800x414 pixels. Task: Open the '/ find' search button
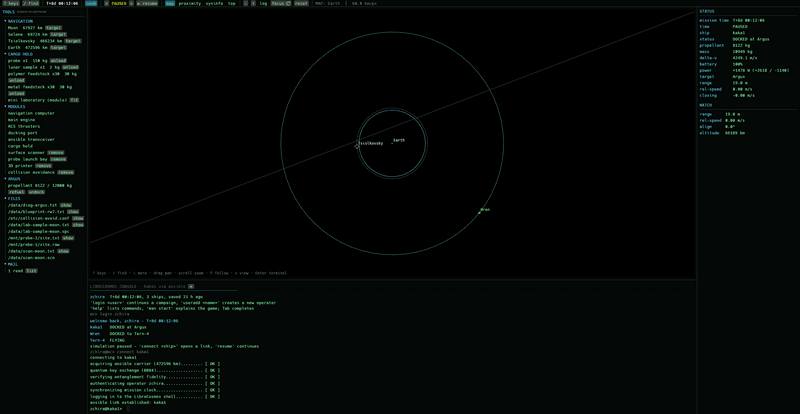click(31, 3)
